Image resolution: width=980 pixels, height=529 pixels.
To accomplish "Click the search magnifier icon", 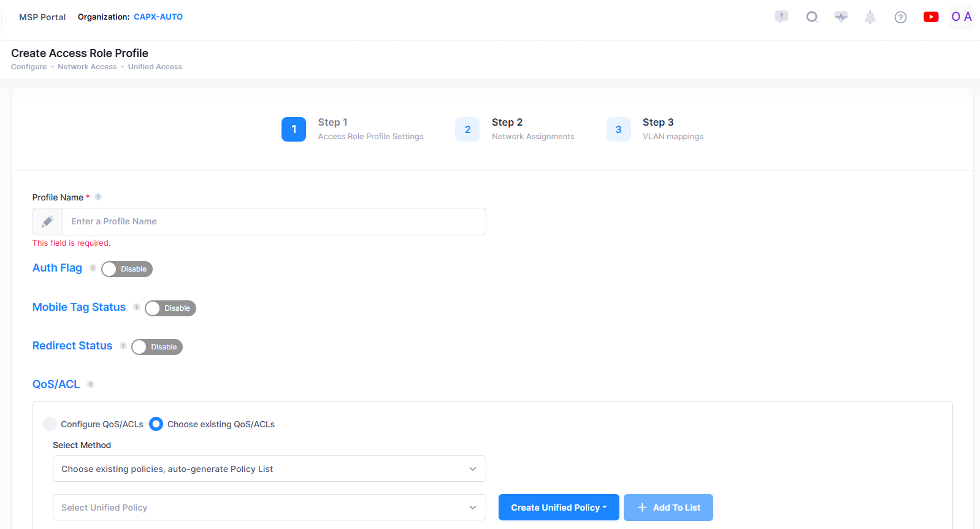I will pyautogui.click(x=812, y=17).
